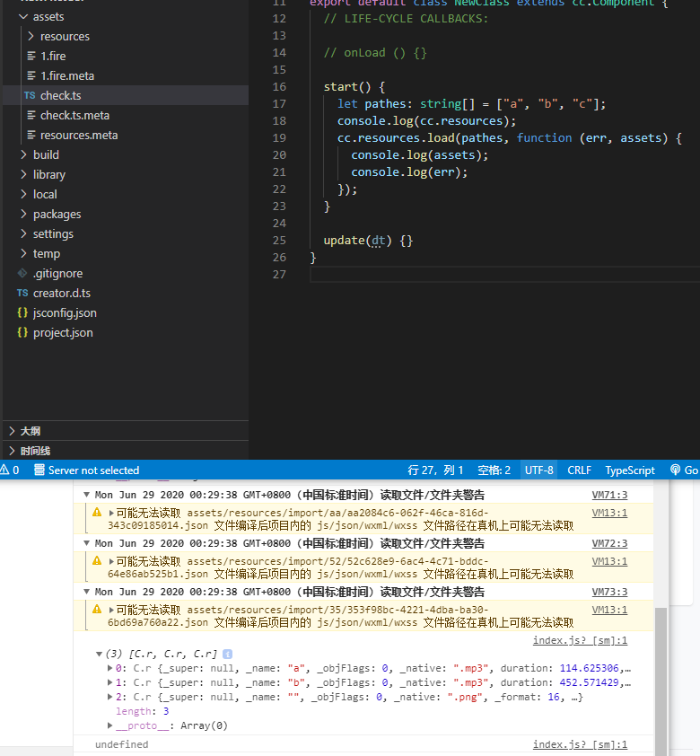The height and width of the screenshot is (756, 700).
Task: Expand the local folder chevron
Action: pyautogui.click(x=23, y=194)
